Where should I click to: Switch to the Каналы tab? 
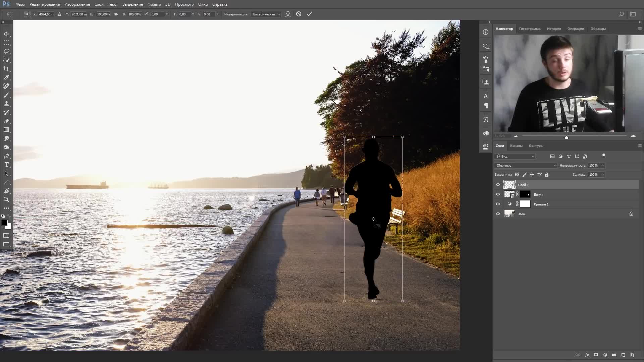click(516, 146)
